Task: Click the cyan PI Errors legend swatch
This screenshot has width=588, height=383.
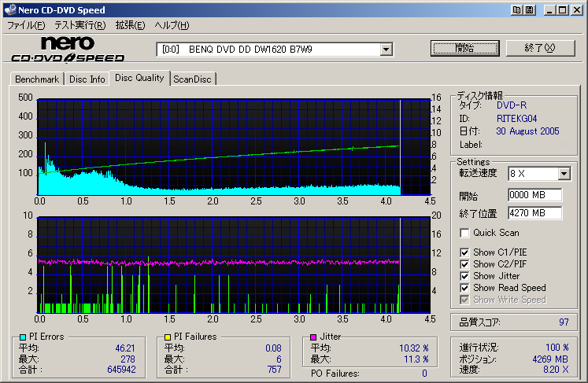Action: point(23,337)
